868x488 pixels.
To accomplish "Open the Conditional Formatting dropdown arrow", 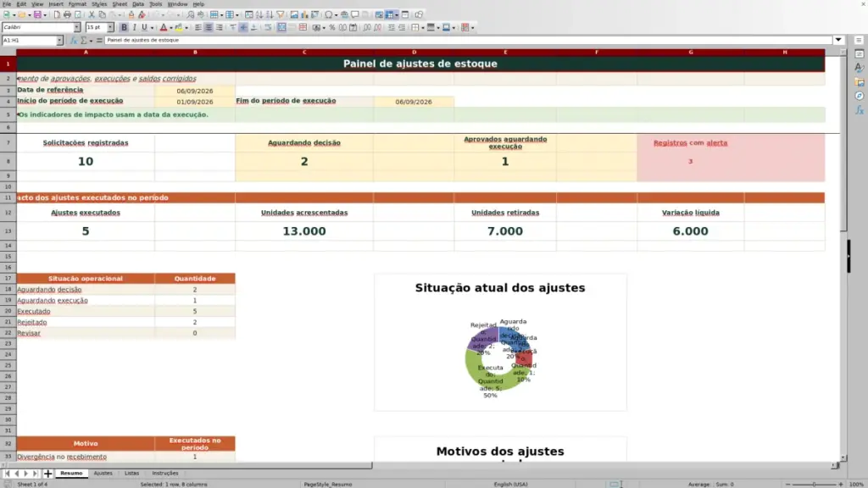I will 473,28.
